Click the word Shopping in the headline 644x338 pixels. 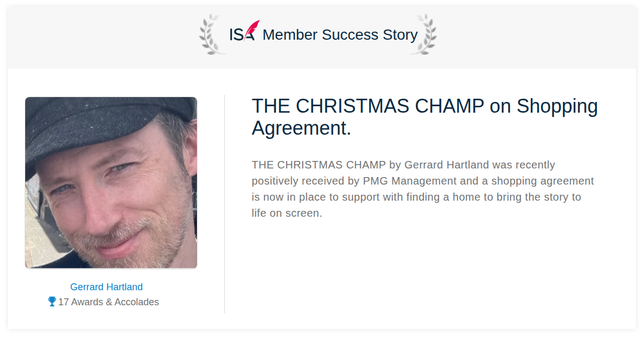557,107
